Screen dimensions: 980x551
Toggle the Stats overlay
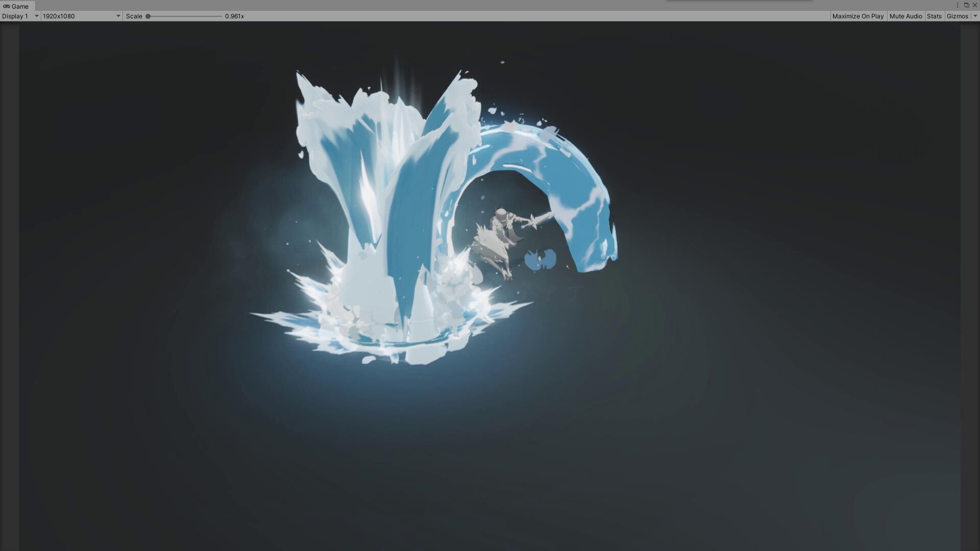(x=934, y=16)
